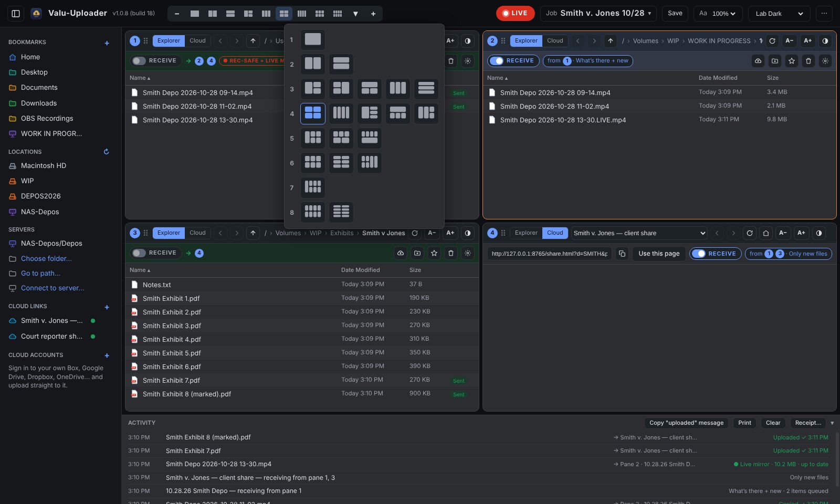Screen dimensions: 840x504
Task: Click Copy "uploaded" message button
Action: (686, 423)
